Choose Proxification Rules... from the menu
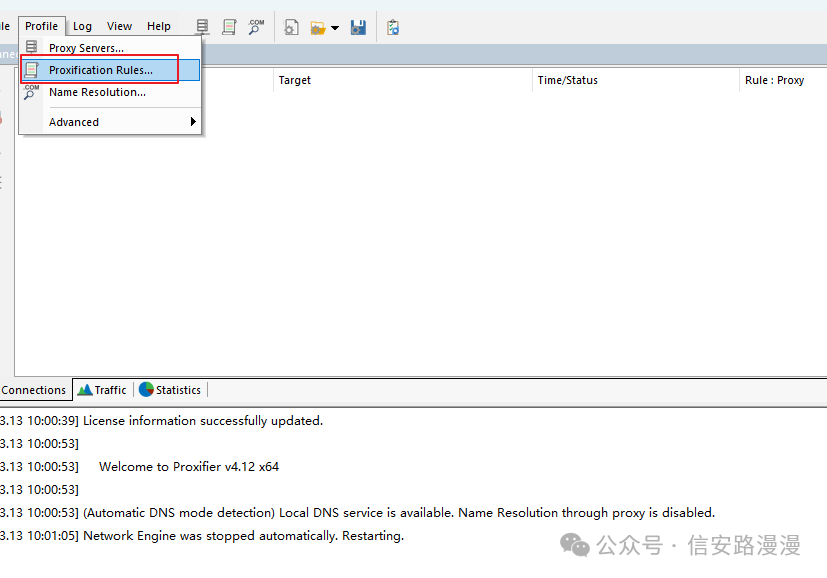This screenshot has height=578, width=827. point(100,70)
